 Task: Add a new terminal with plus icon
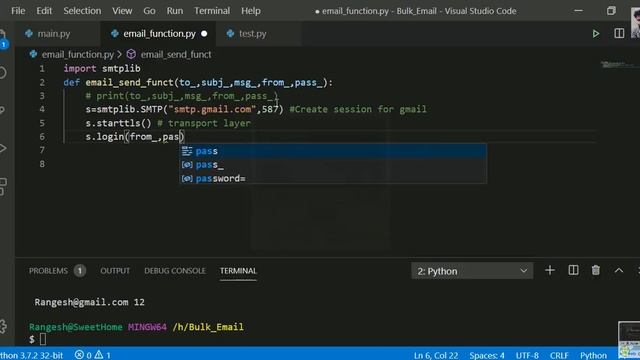pyautogui.click(x=550, y=270)
